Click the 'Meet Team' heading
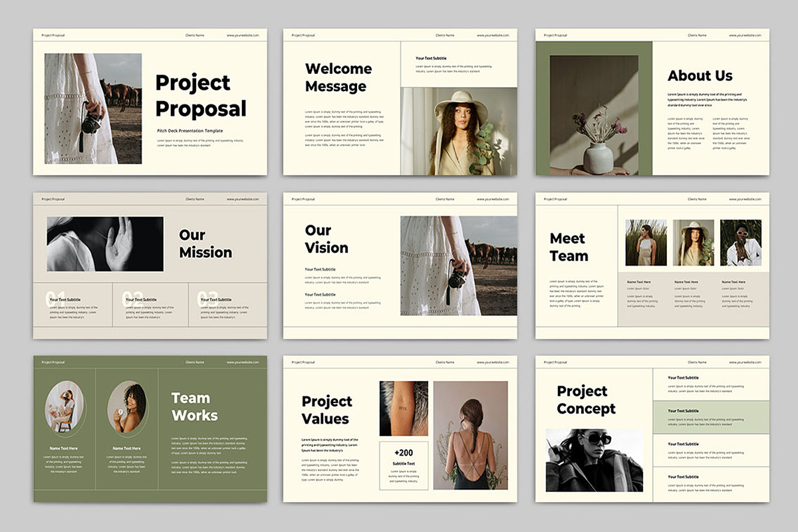The height and width of the screenshot is (532, 798). pyautogui.click(x=569, y=247)
